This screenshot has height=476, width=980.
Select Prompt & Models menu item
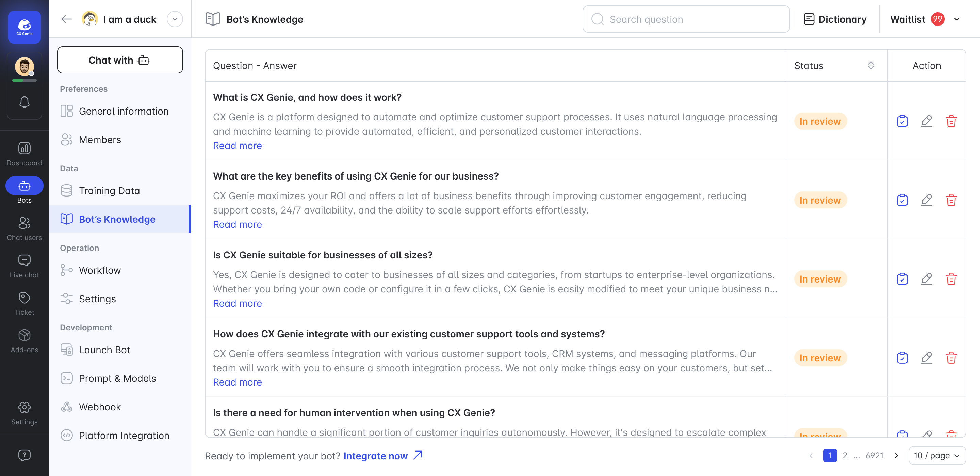(x=117, y=378)
